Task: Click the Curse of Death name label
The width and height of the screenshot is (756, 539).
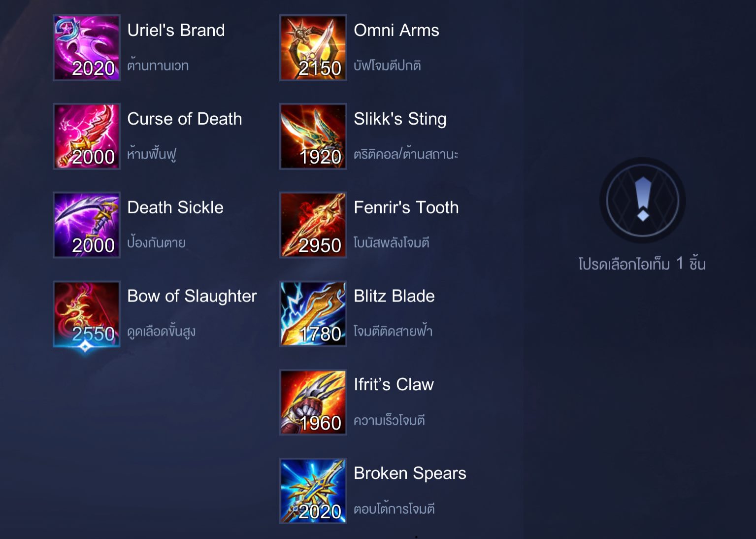Action: [x=185, y=119]
